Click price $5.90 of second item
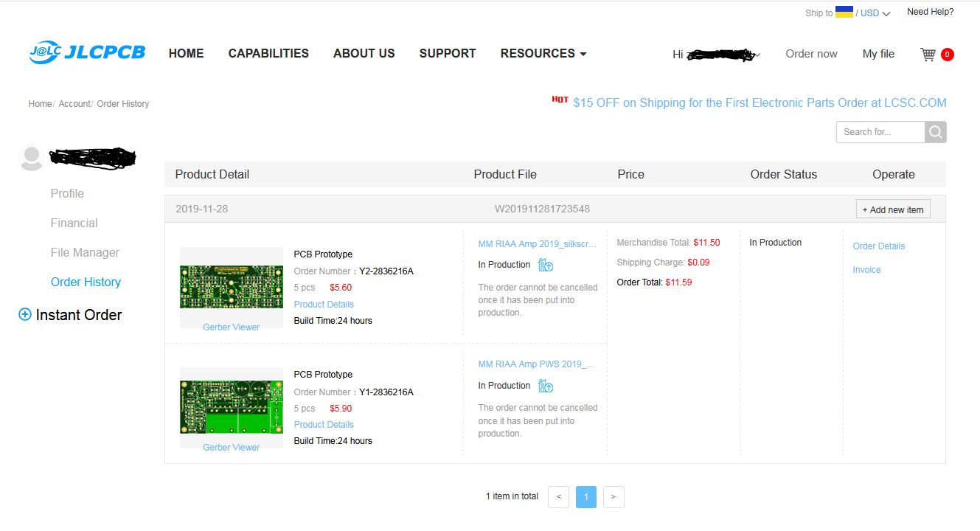980x531 pixels. coord(341,408)
